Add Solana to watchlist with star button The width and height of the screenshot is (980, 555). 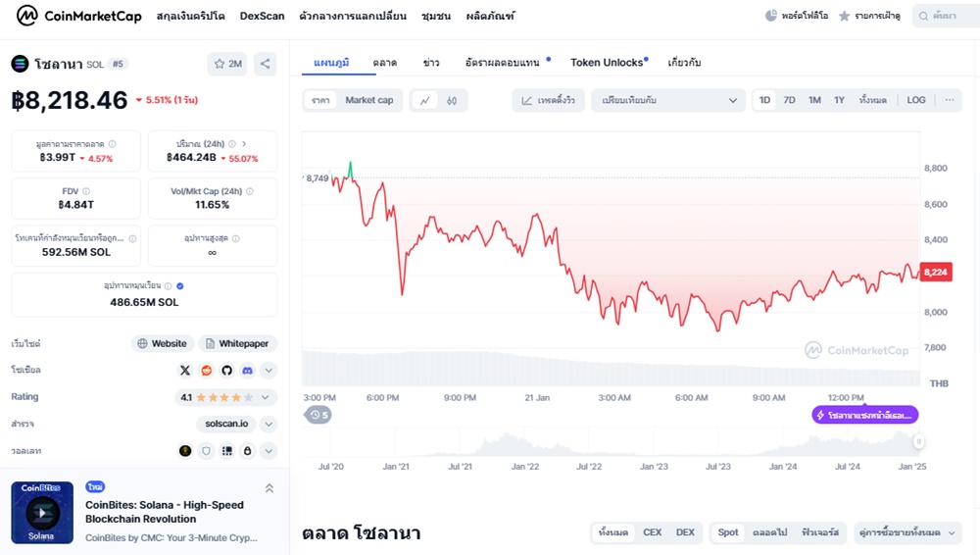click(x=227, y=63)
